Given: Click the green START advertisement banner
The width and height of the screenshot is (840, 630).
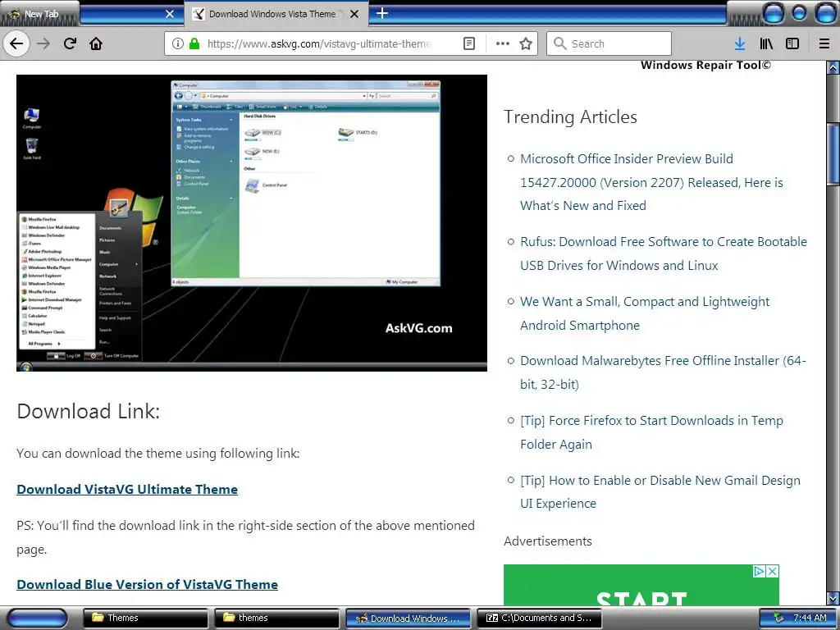Looking at the screenshot, I should click(641, 586).
